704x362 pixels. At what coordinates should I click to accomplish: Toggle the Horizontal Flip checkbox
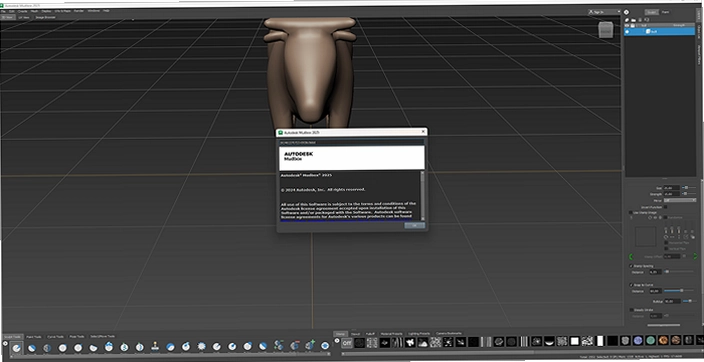[x=666, y=243]
